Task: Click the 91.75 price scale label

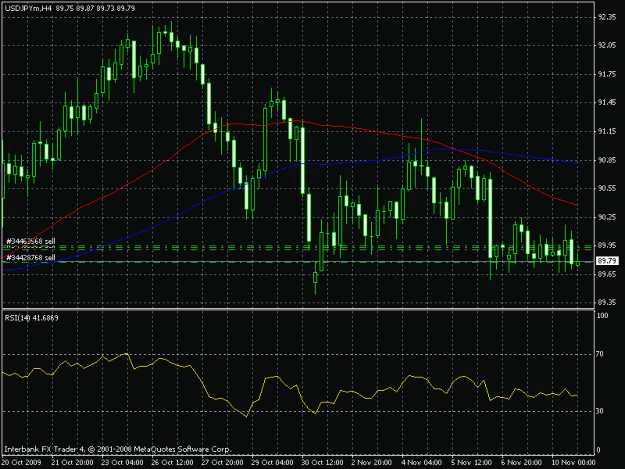Action: (607, 75)
